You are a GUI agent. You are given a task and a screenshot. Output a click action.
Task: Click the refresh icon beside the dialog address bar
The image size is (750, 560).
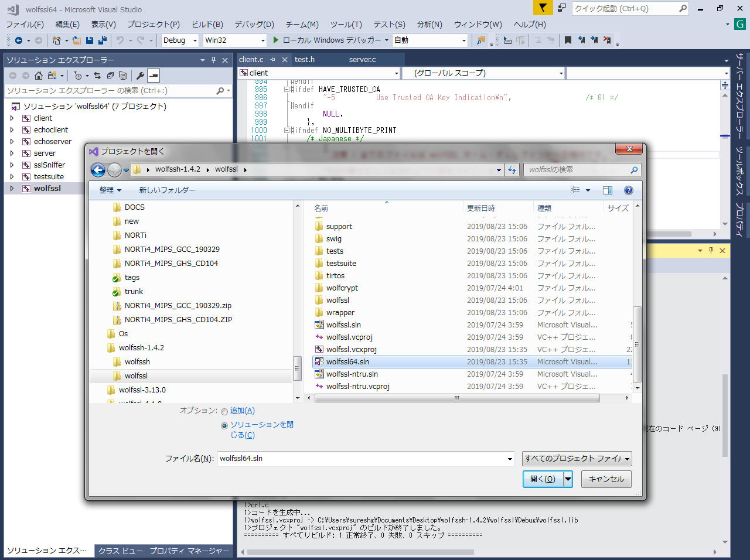coord(512,170)
